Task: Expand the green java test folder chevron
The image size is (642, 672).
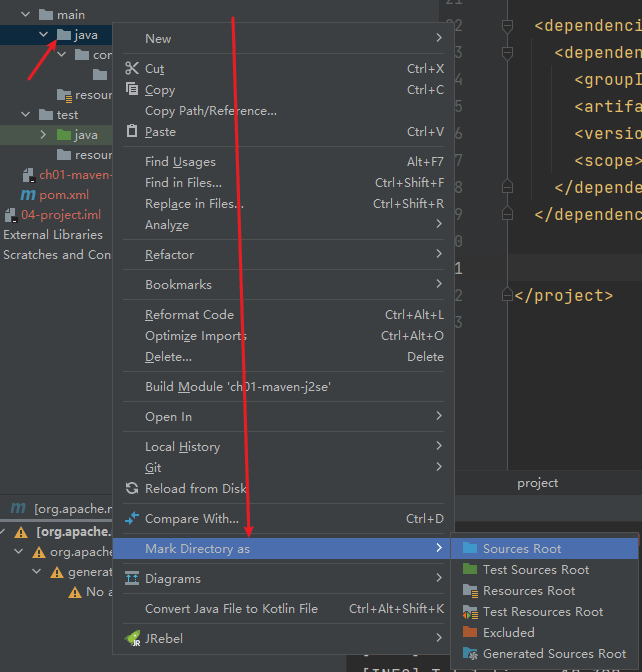Action: tap(43, 135)
